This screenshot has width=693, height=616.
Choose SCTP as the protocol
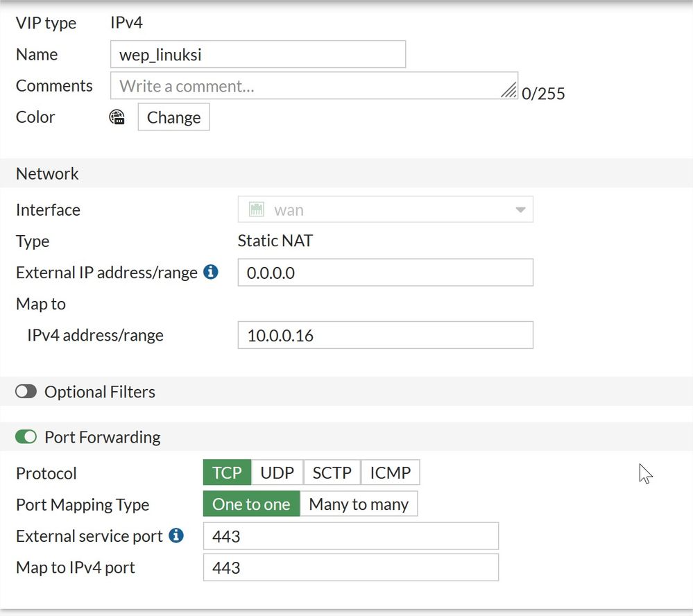click(x=332, y=472)
